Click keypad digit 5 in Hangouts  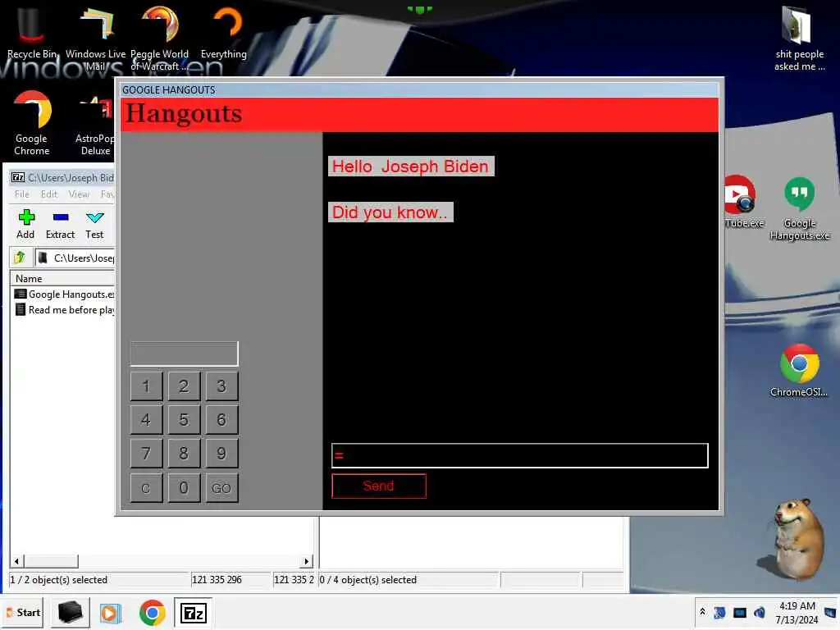[x=184, y=419]
